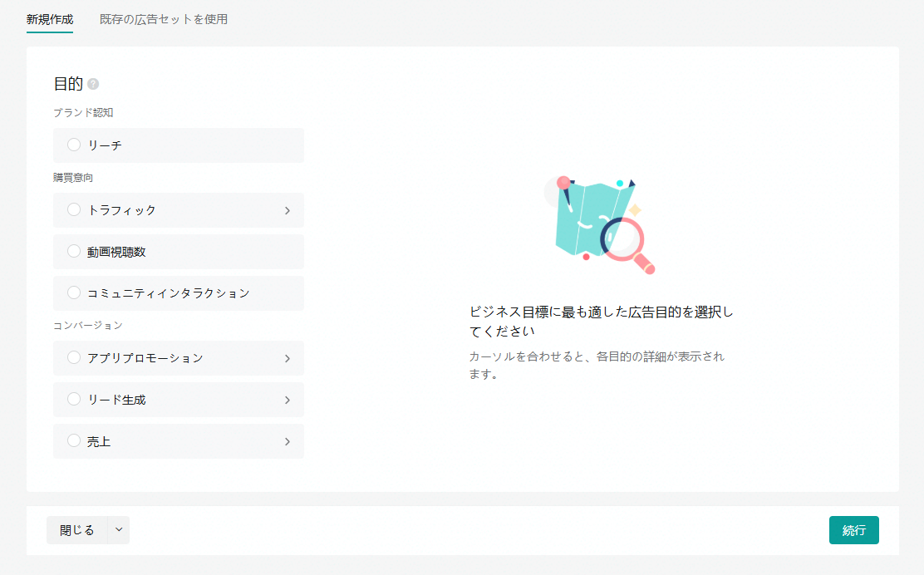Select the リーチ radio button

point(74,145)
